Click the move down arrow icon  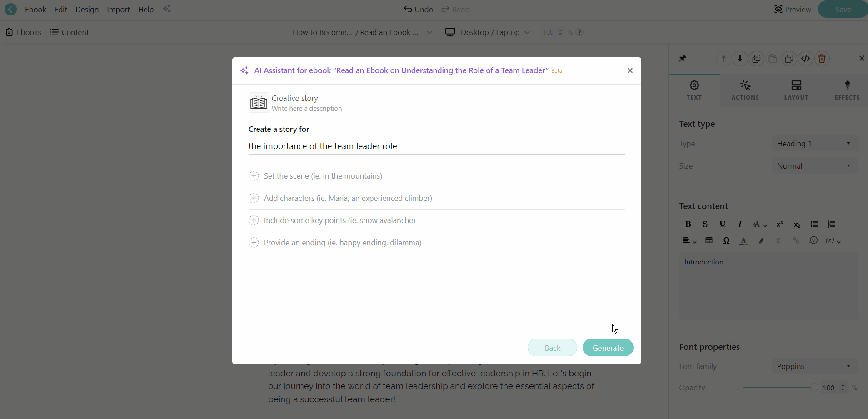coord(740,59)
